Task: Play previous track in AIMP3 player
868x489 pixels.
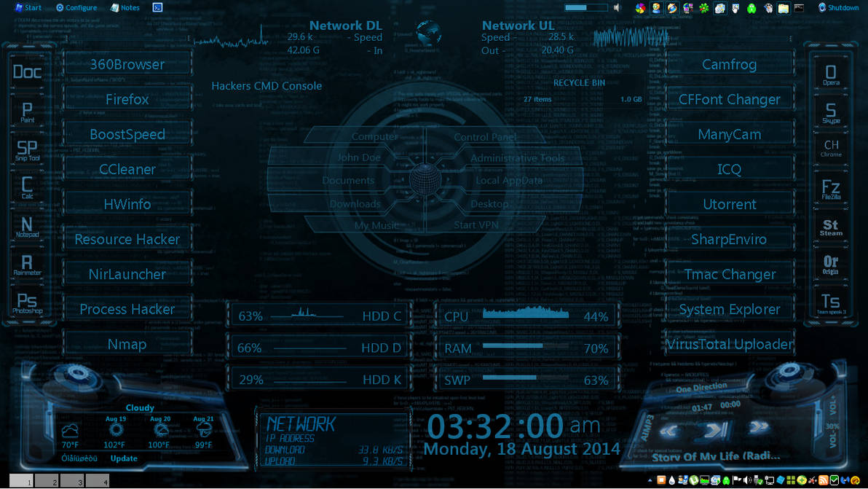Action: tap(669, 431)
